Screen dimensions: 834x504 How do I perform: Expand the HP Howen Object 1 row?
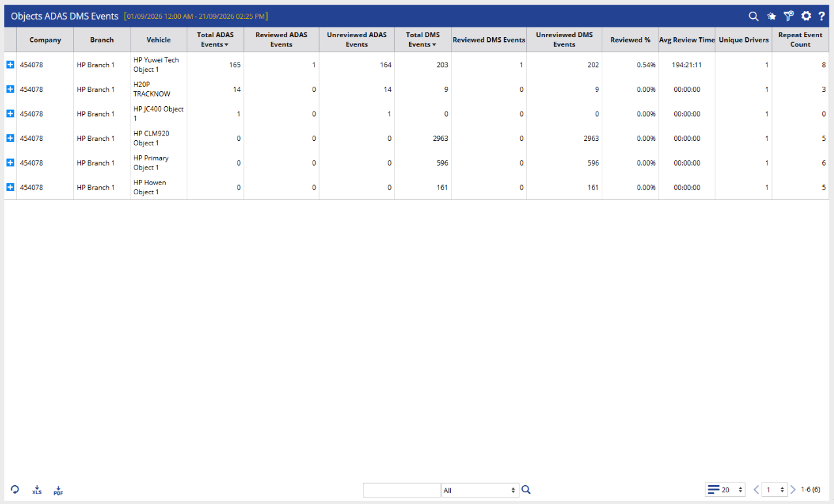point(10,187)
